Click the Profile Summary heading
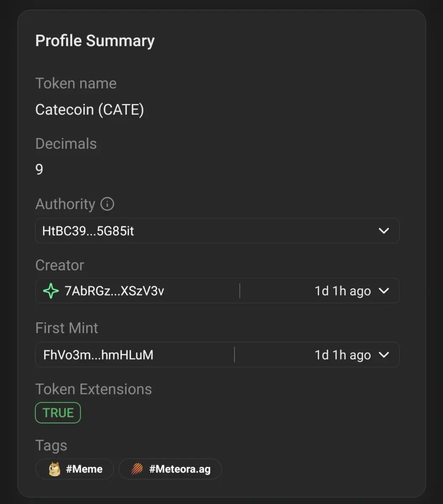This screenshot has height=504, width=443. [95, 41]
